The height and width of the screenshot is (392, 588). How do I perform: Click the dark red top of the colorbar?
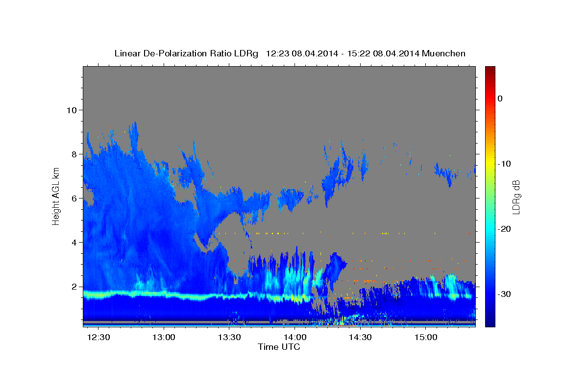[x=490, y=70]
